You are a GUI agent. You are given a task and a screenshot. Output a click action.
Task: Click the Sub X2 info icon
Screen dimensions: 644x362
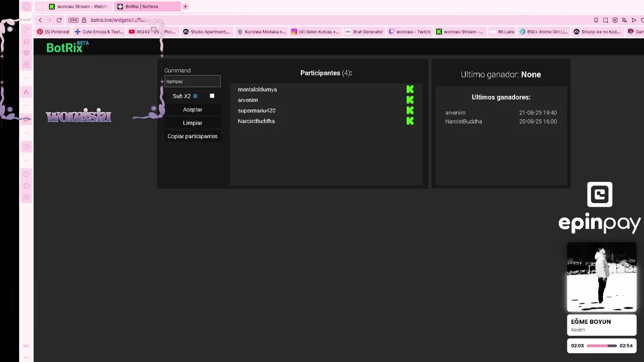click(195, 96)
